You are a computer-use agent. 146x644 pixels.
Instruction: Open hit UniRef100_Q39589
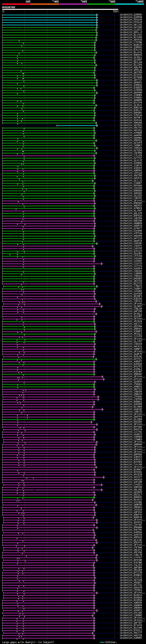point(131,17)
